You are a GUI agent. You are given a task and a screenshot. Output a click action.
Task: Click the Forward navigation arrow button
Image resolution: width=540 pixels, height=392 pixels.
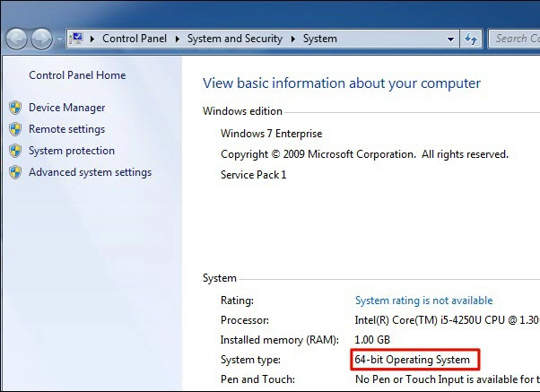[x=41, y=39]
